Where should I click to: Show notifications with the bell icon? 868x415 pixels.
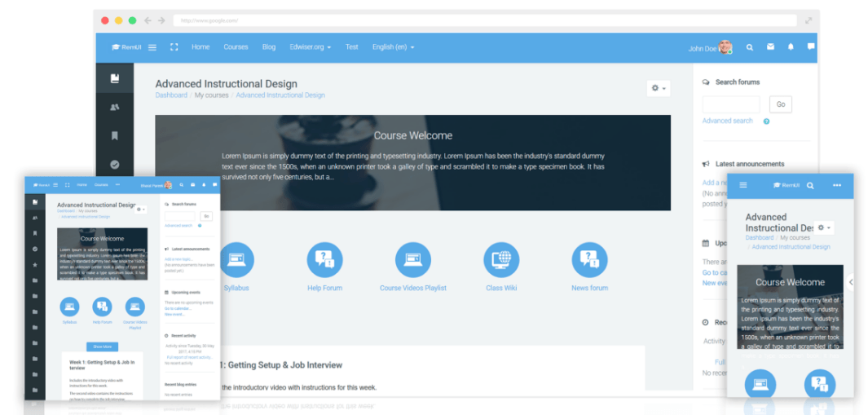tap(791, 47)
